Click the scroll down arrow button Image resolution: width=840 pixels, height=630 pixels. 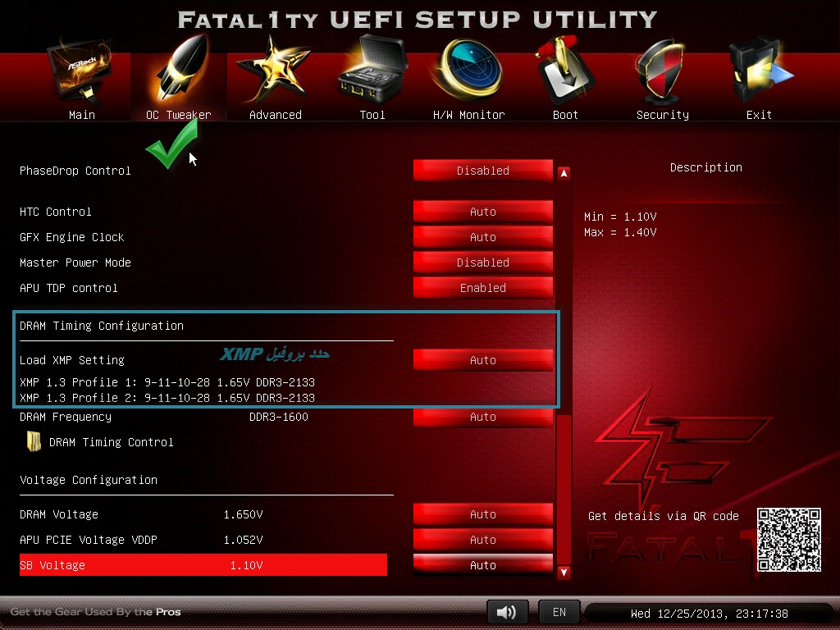[564, 572]
